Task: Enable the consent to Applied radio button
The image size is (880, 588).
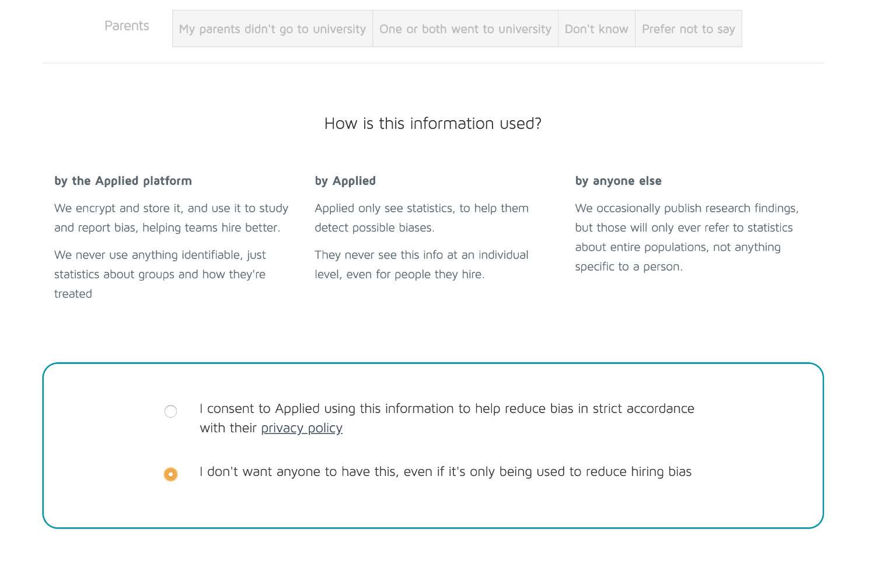Action: click(x=170, y=412)
